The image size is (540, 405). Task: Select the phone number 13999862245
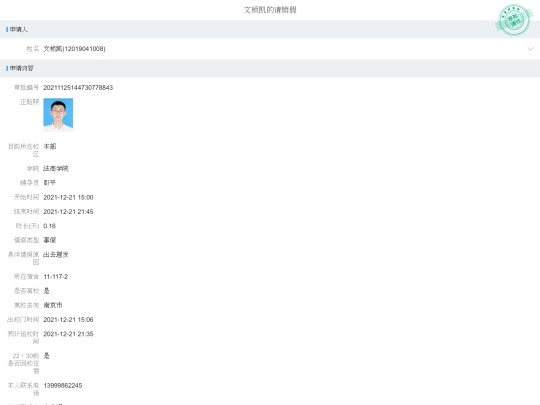point(63,385)
